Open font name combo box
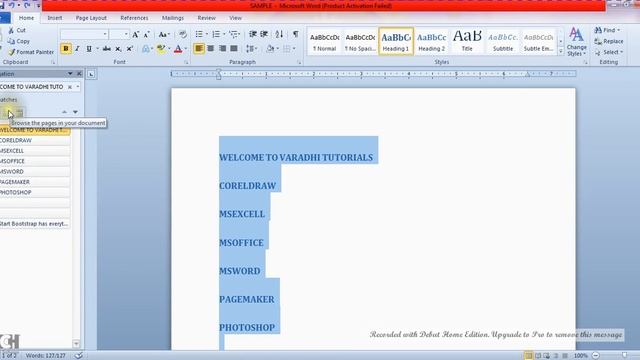Image resolution: width=640 pixels, height=360 pixels. click(x=84, y=34)
